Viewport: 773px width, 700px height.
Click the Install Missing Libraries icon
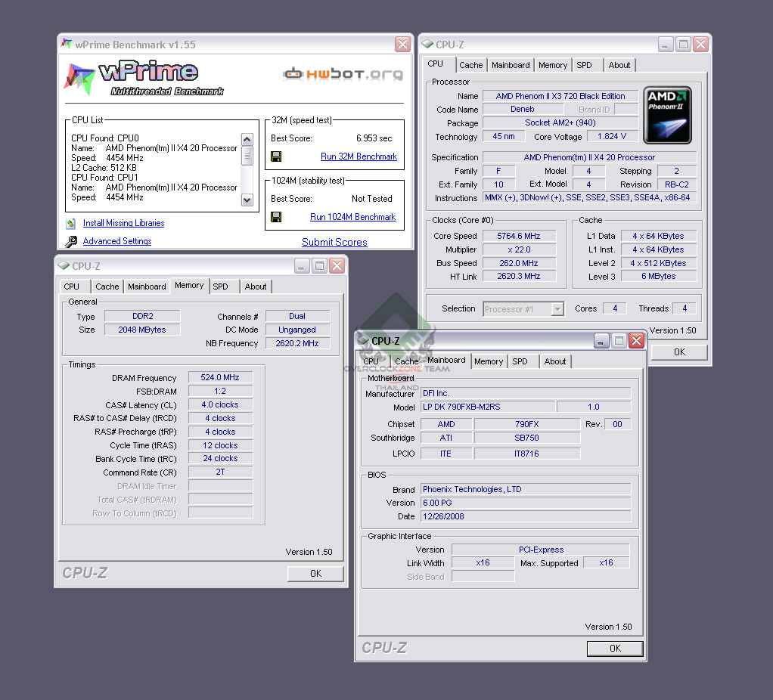[71, 224]
